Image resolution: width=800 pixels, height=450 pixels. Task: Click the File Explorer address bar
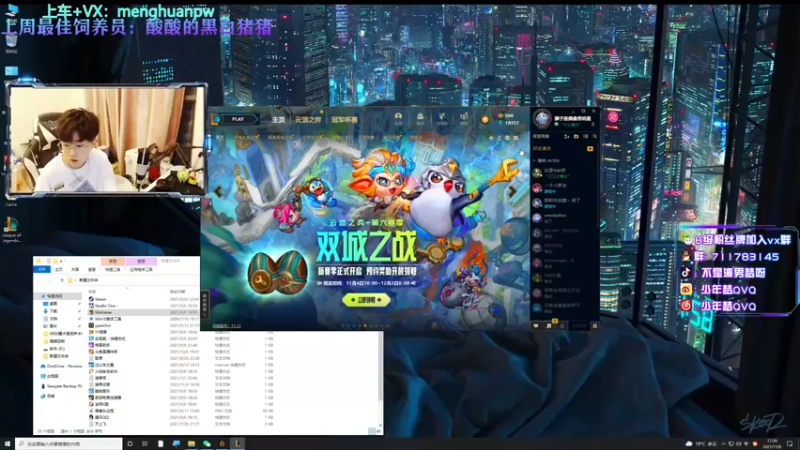coord(133,280)
